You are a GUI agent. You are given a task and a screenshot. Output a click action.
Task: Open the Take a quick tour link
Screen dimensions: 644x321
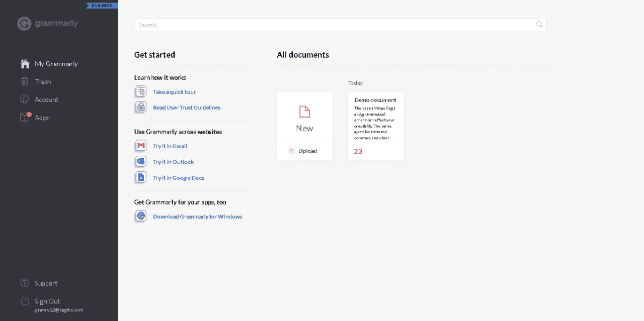(x=175, y=92)
